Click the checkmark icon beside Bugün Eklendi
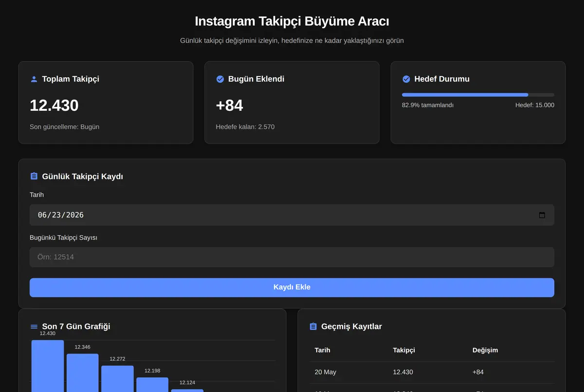Viewport: 584px width, 392px height. [x=220, y=79]
